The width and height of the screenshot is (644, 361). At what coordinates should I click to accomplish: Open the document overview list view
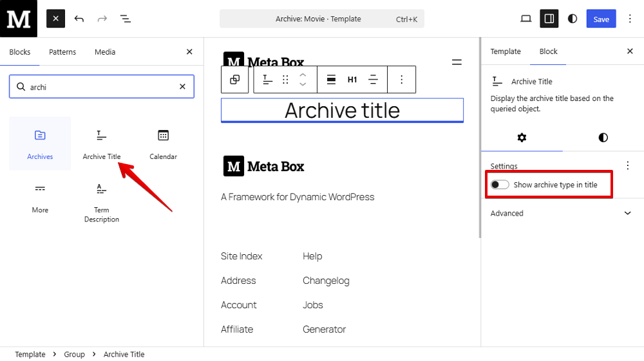126,19
